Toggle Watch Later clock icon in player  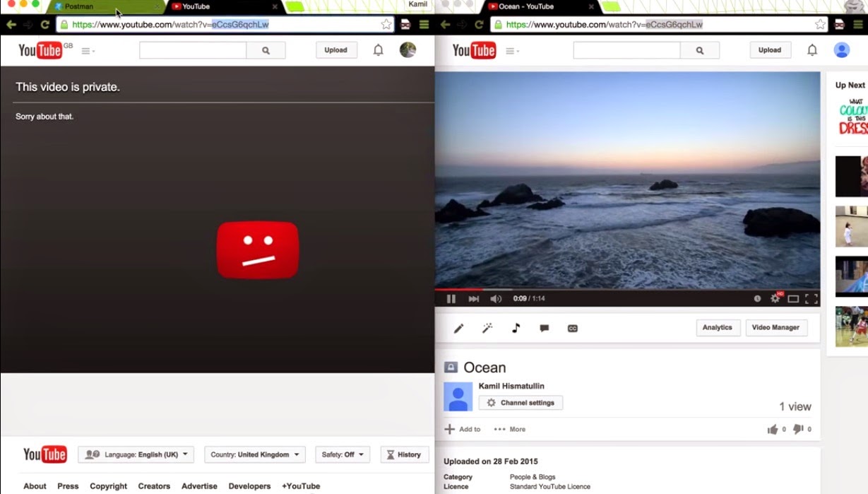point(757,299)
